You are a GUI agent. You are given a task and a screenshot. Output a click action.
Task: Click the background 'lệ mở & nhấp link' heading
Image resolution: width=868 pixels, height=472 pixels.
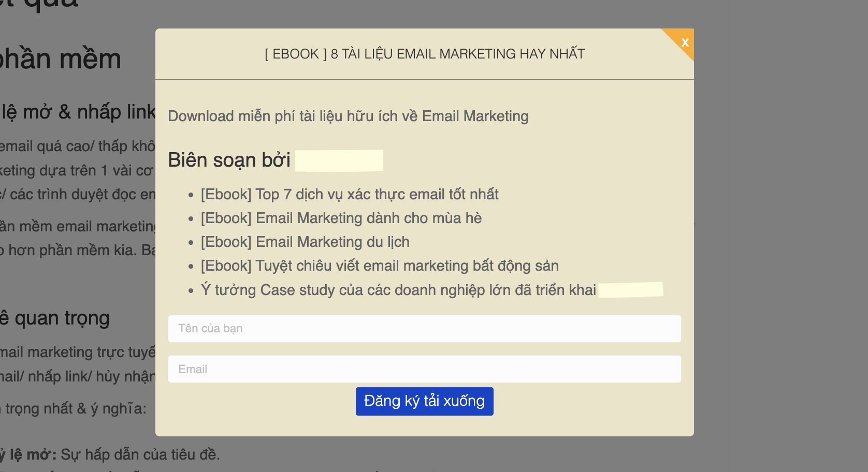click(78, 112)
